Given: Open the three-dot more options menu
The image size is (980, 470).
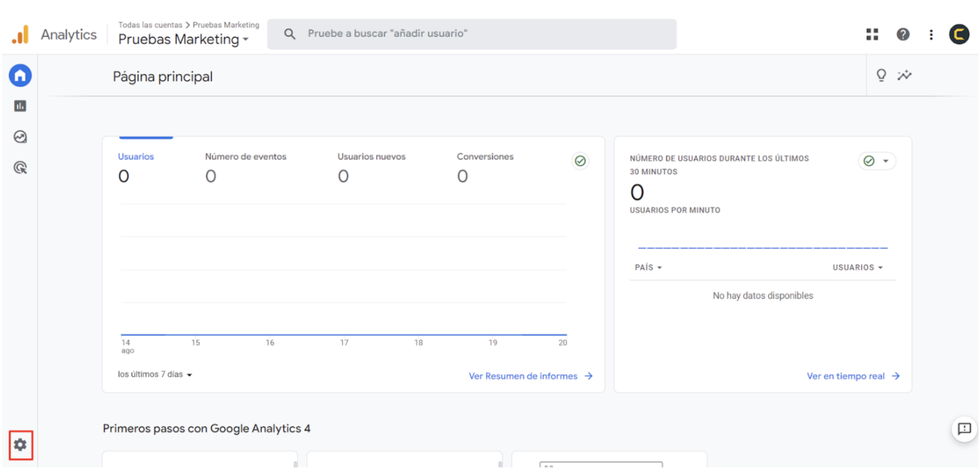Looking at the screenshot, I should pyautogui.click(x=931, y=35).
